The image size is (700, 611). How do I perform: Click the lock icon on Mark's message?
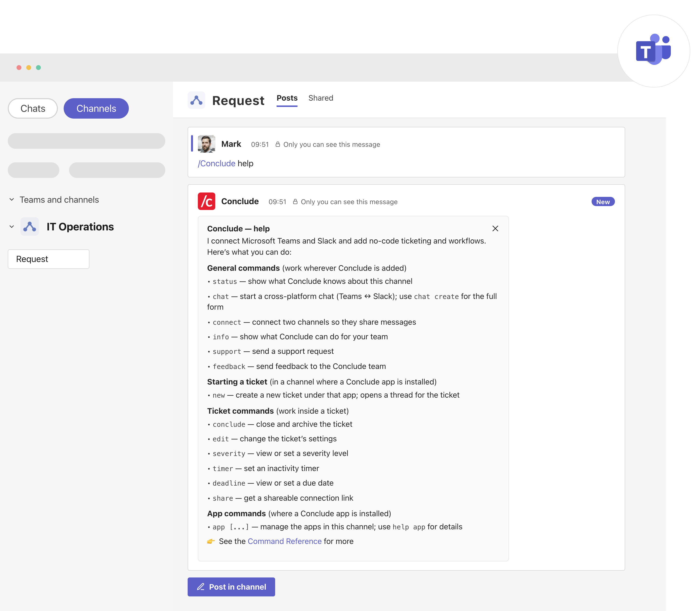click(278, 144)
